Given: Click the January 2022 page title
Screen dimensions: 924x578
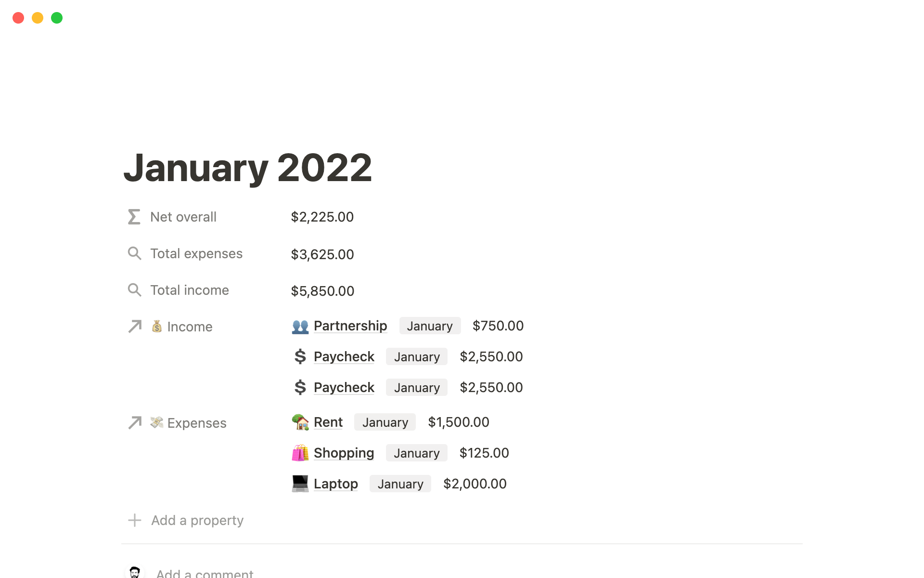Looking at the screenshot, I should 248,168.
